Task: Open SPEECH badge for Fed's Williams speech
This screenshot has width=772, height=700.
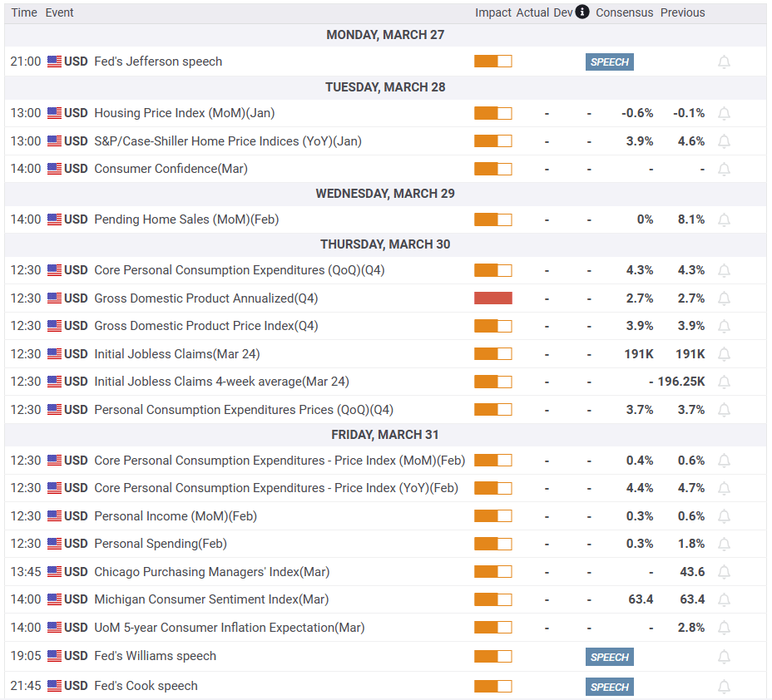Action: click(609, 657)
